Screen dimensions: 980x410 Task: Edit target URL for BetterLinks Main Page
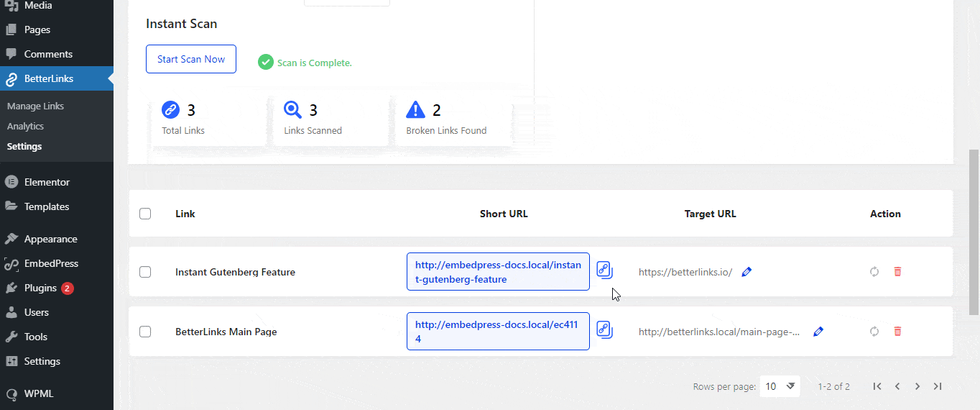point(818,332)
